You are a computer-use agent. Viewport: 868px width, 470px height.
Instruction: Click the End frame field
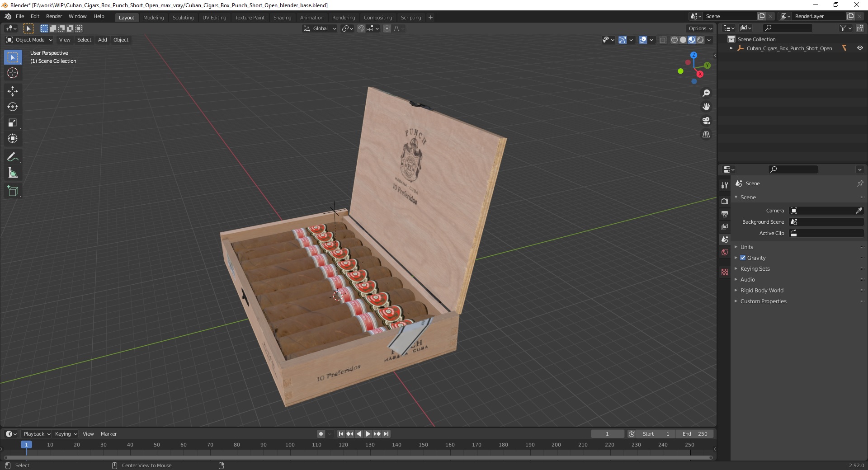pyautogui.click(x=695, y=434)
